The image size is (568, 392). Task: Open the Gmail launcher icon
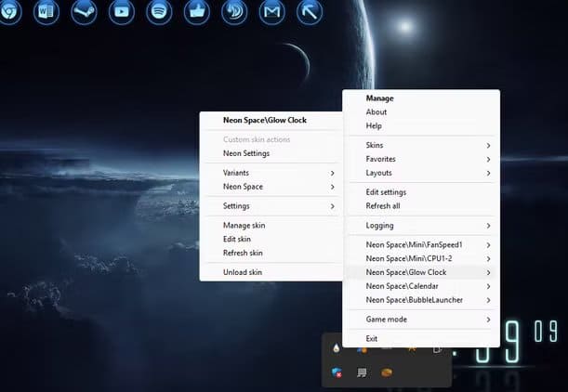tap(271, 12)
